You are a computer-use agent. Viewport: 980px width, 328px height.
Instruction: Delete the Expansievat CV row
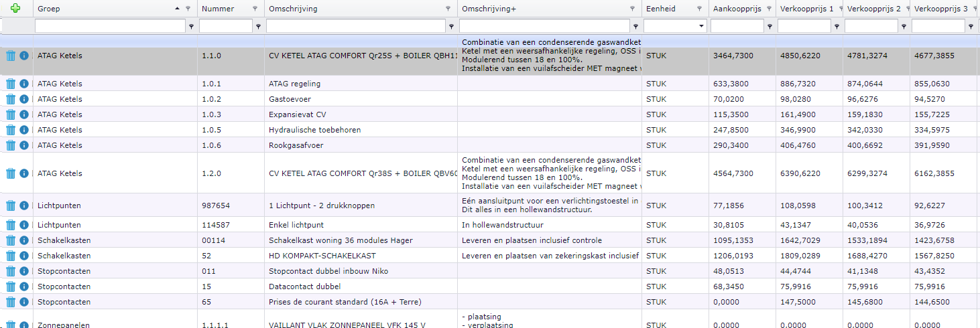pyautogui.click(x=11, y=114)
